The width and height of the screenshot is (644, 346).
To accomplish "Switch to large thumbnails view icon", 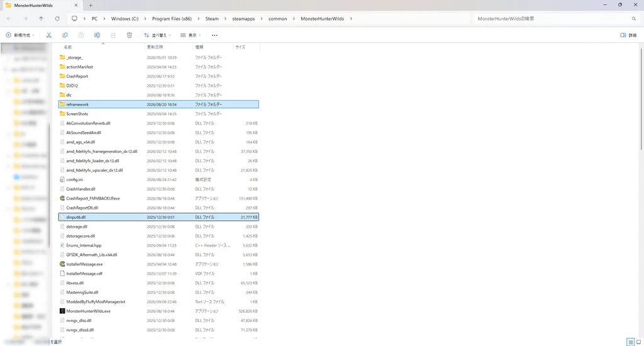I will (639, 342).
